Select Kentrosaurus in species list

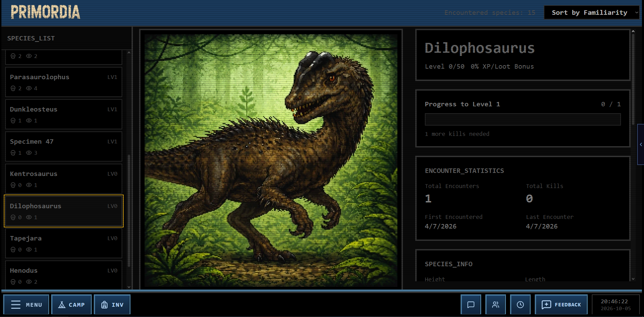click(64, 179)
